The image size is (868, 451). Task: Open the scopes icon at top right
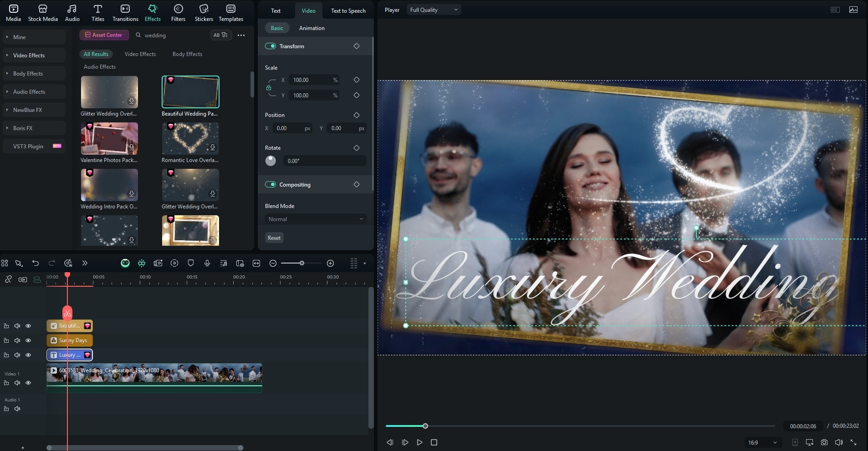coord(853,10)
